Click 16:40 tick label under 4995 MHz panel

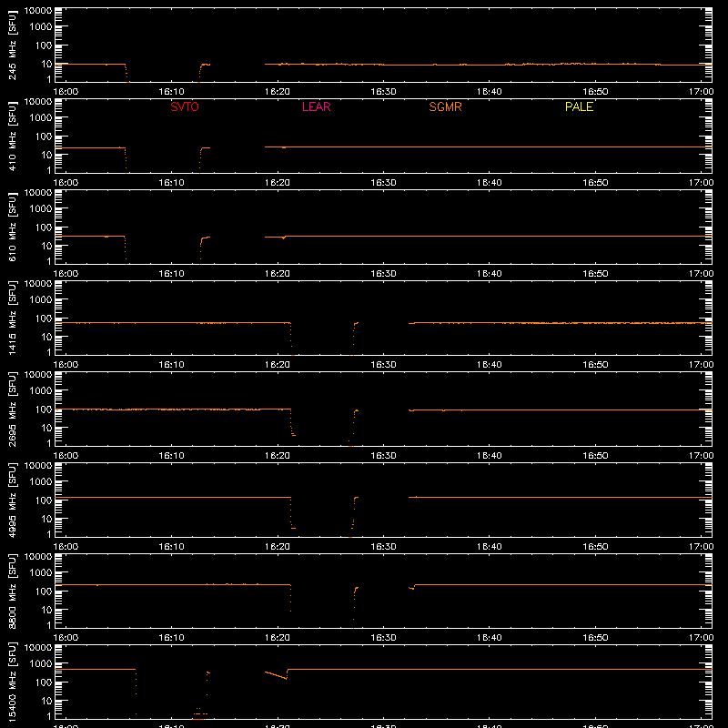(x=490, y=547)
